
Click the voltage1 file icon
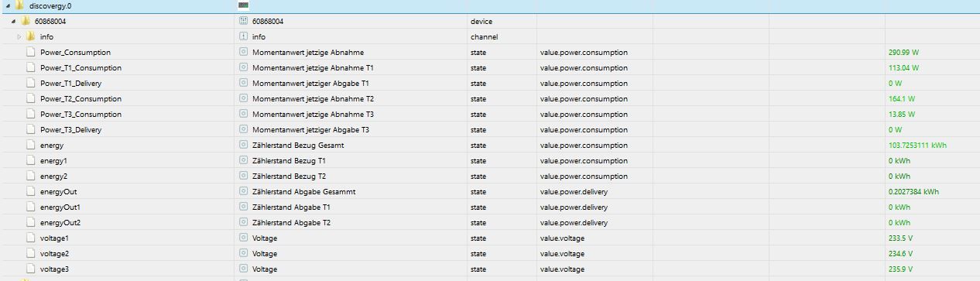[30, 238]
